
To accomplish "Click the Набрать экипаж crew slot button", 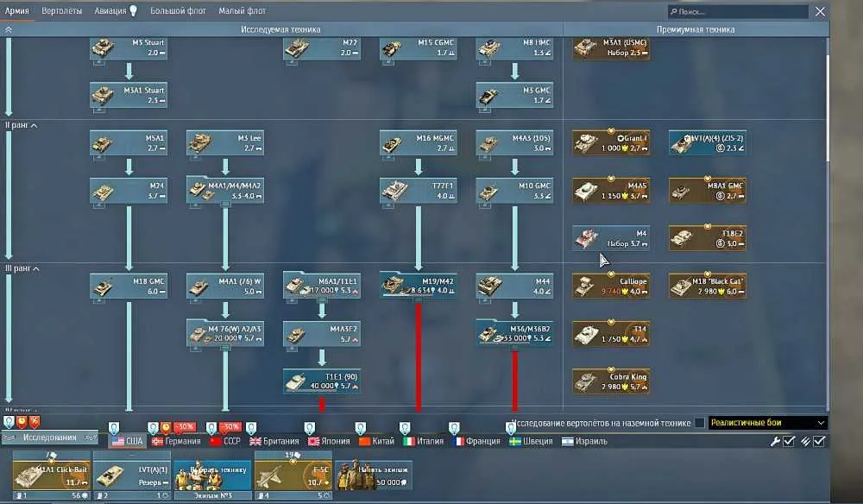I will (x=373, y=474).
